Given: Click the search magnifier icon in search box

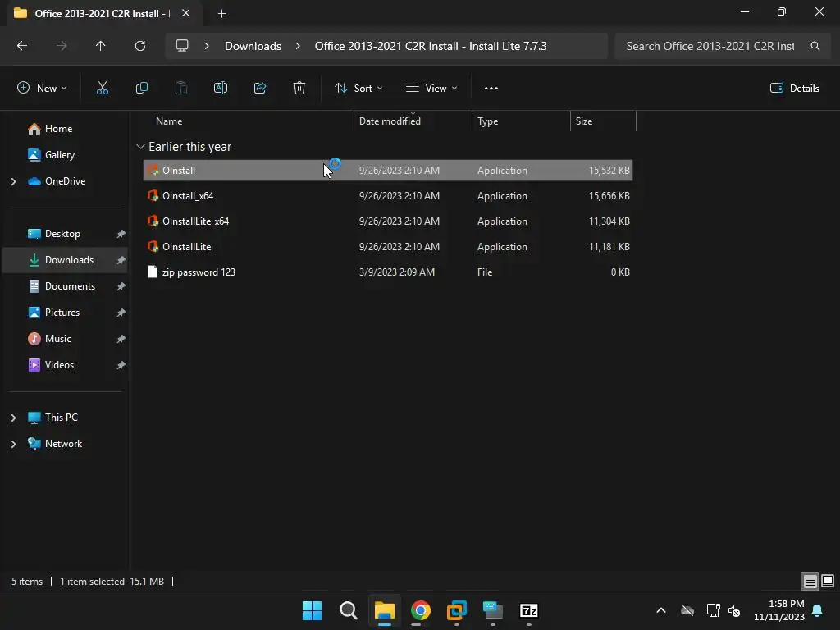Looking at the screenshot, I should (x=815, y=46).
